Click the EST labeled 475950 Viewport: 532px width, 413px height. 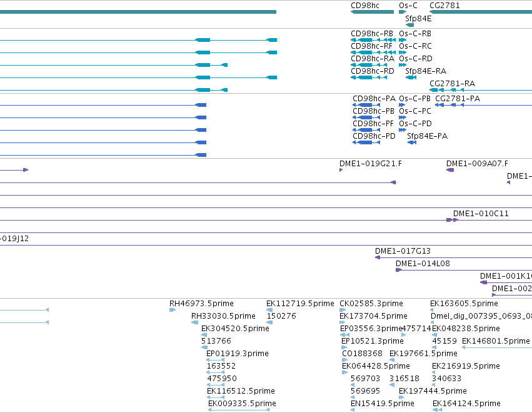coord(222,379)
